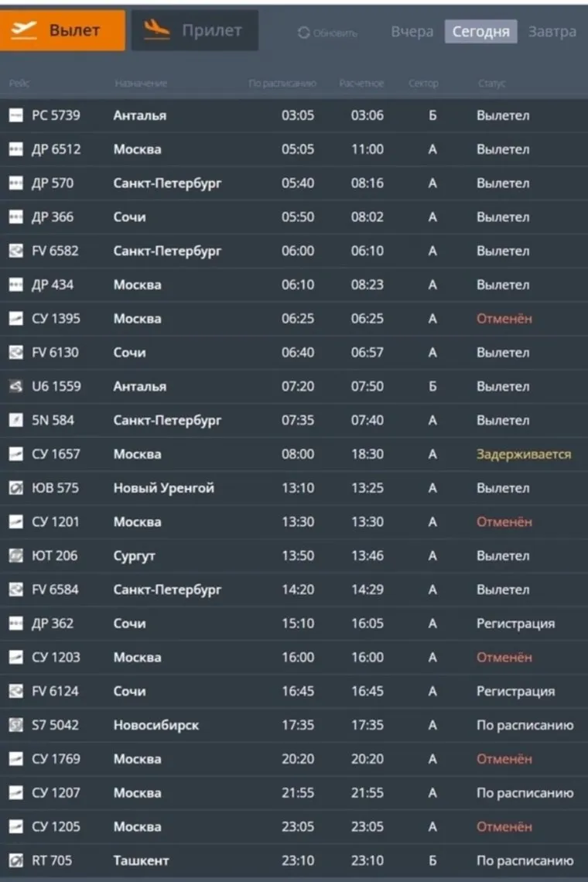Open the delayed СУ 1657 Москва flight row
Image resolution: width=588 pixels, height=882 pixels.
(294, 454)
